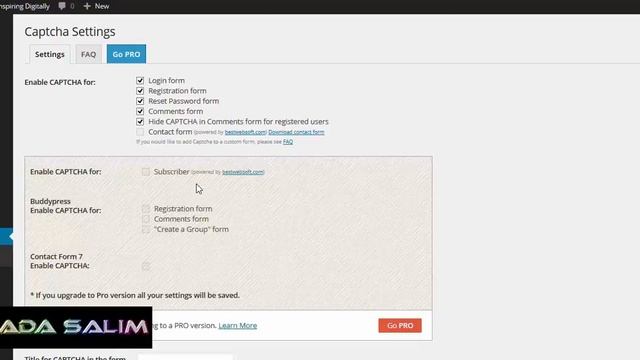Uncheck the Login form checkbox
This screenshot has width=640, height=360.
click(140, 80)
